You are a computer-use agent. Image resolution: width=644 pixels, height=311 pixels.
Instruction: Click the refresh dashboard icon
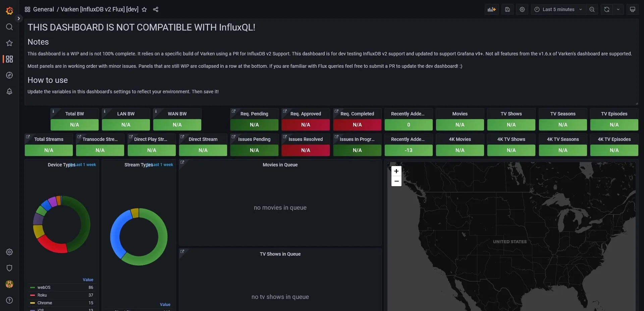pyautogui.click(x=606, y=9)
